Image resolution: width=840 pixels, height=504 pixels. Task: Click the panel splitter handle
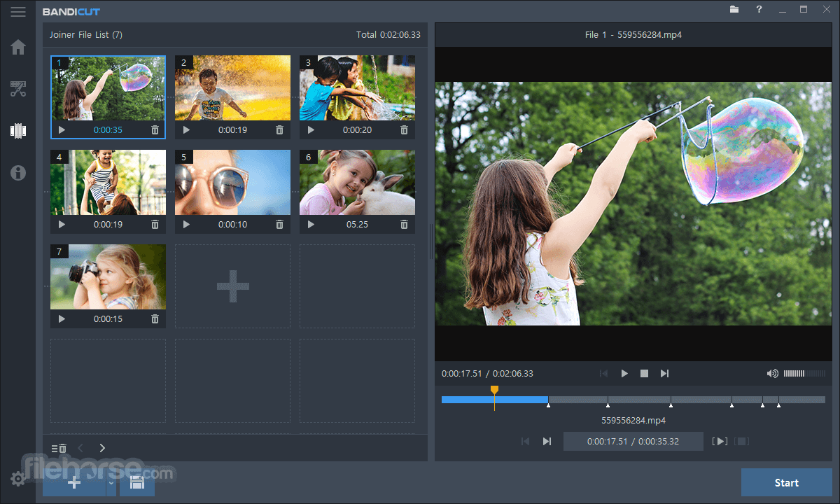431,241
